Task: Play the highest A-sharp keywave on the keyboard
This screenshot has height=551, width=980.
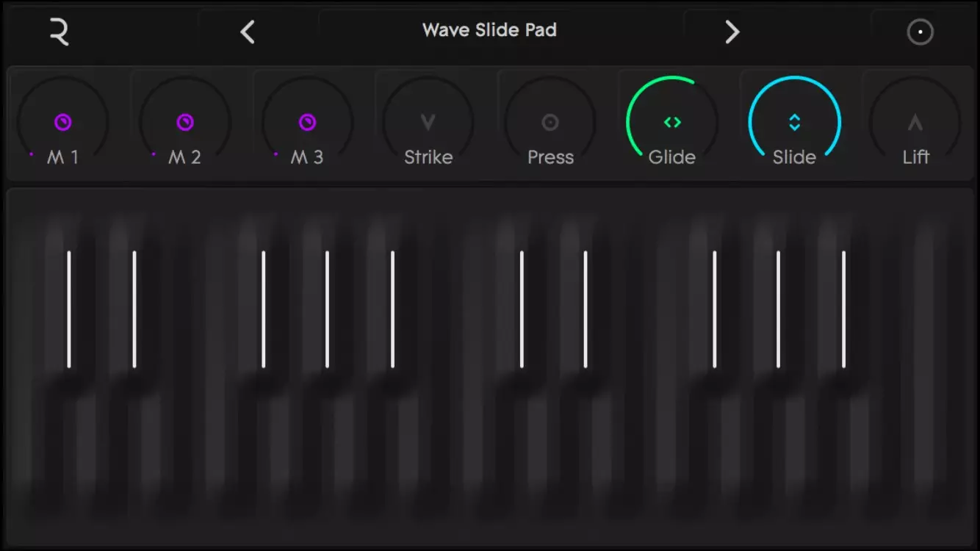Action: click(843, 309)
